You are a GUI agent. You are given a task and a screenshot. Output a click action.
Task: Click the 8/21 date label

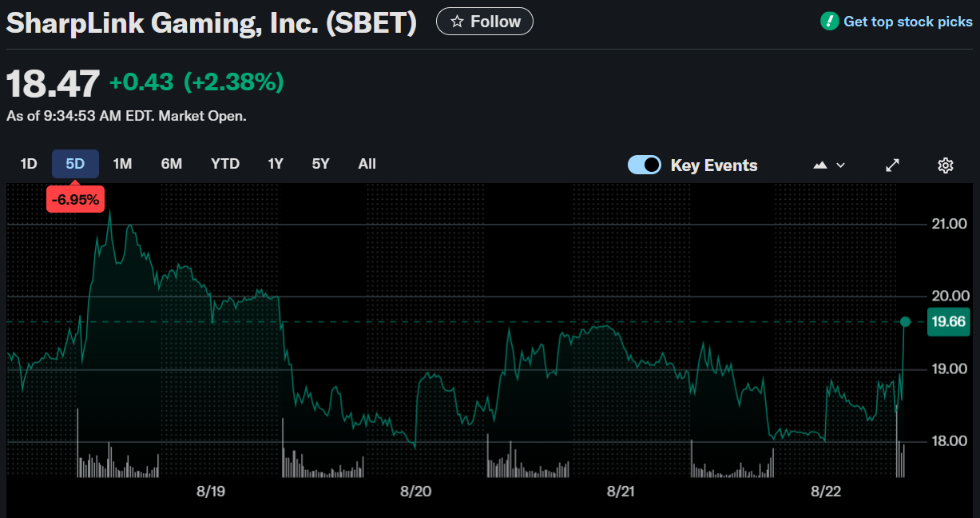621,492
